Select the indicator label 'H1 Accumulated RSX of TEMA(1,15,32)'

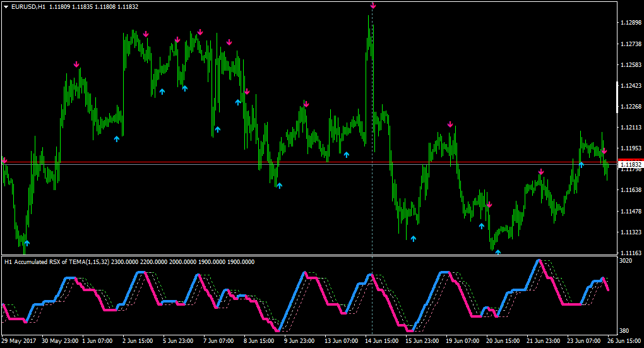pos(57,261)
